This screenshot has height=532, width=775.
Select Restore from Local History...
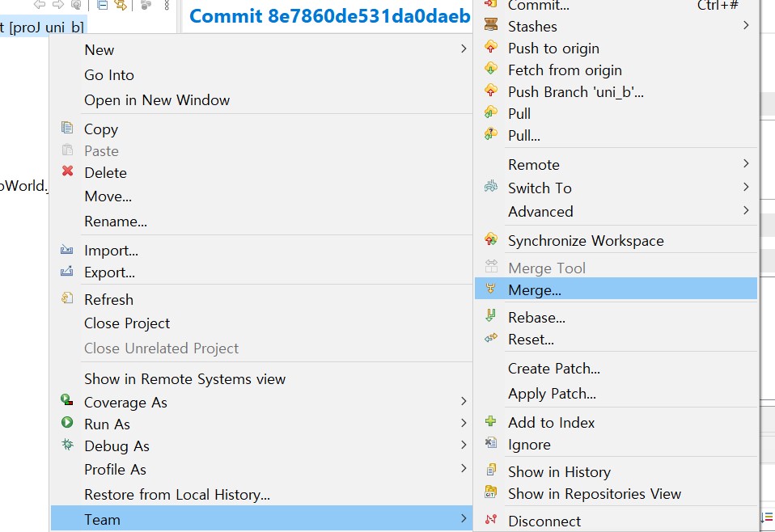[261, 495]
